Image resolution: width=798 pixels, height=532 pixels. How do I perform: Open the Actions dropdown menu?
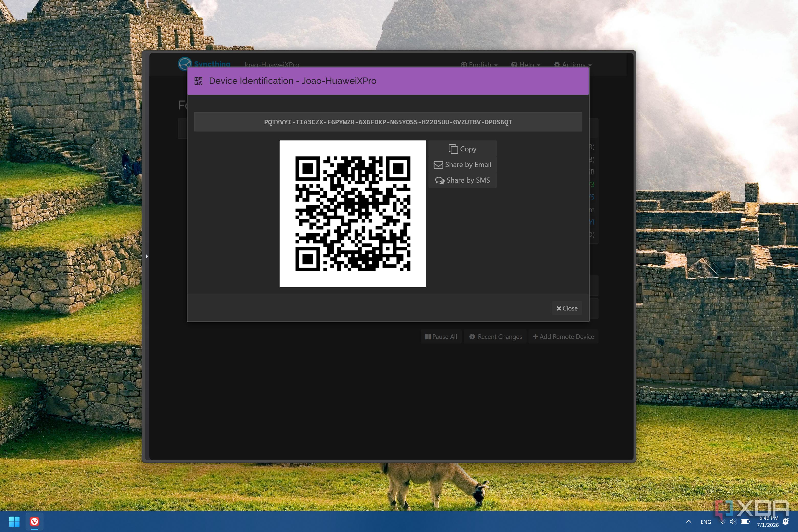[x=572, y=64]
